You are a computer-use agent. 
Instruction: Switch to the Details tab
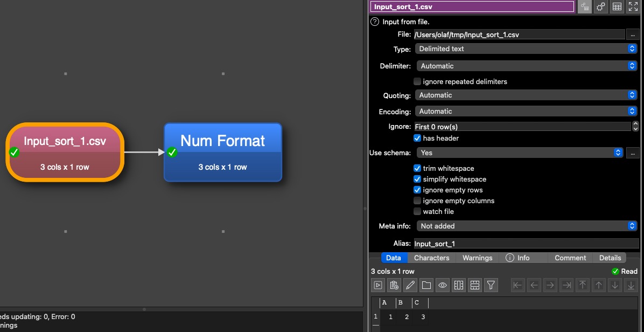coord(610,258)
